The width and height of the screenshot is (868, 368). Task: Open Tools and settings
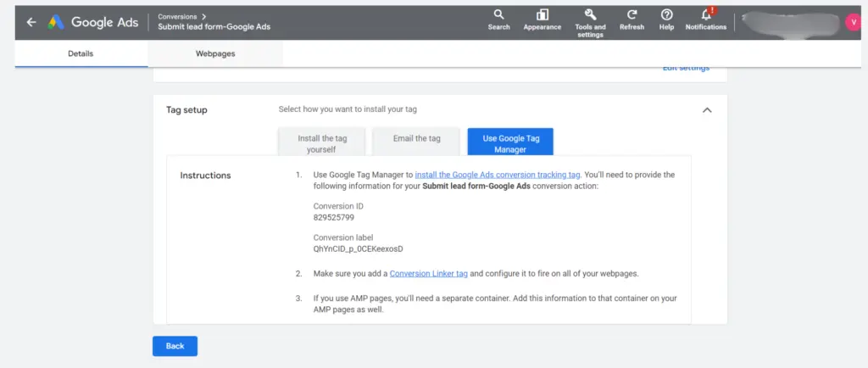[x=590, y=23]
